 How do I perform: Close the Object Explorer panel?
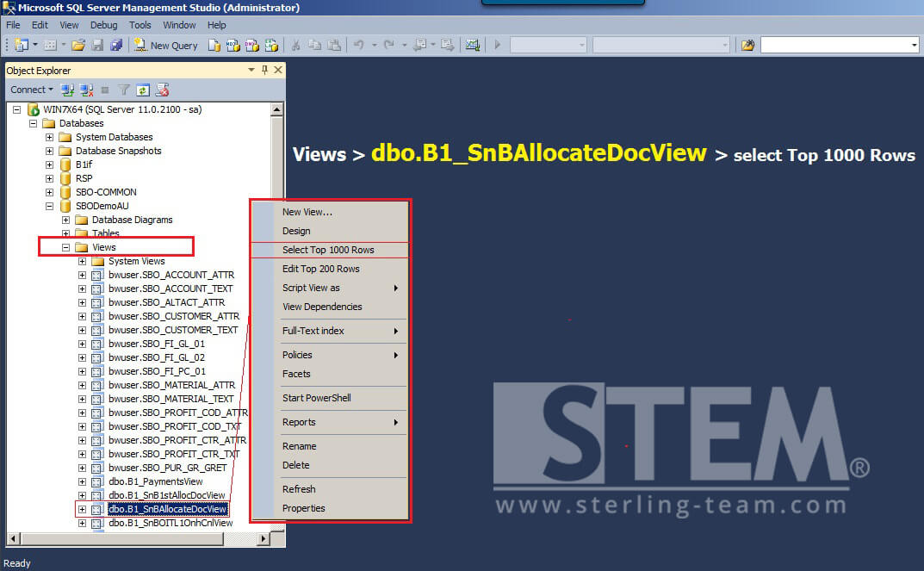tap(278, 70)
